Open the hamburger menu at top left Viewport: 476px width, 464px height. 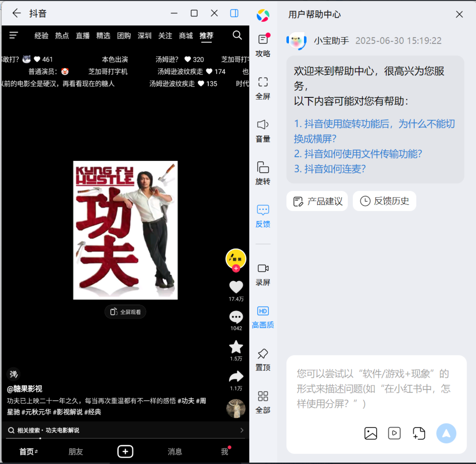point(14,35)
